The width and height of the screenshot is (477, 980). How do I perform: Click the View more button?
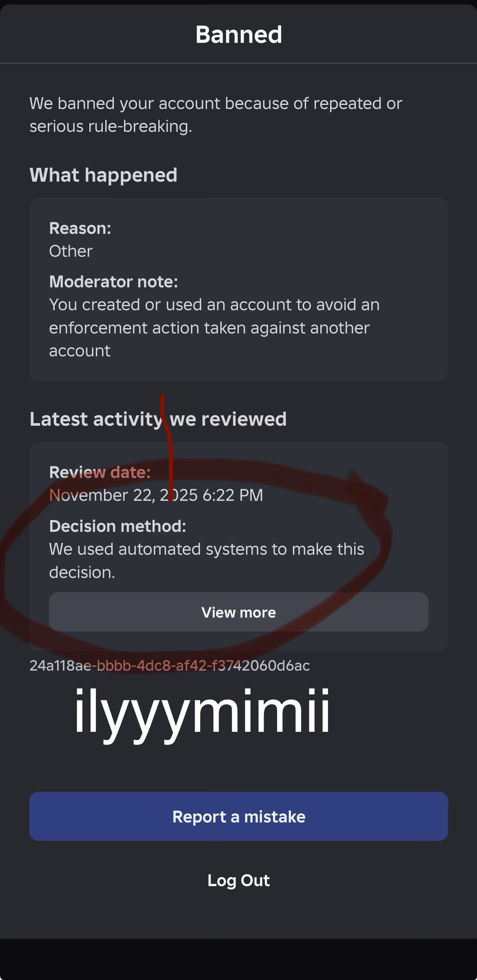point(238,612)
